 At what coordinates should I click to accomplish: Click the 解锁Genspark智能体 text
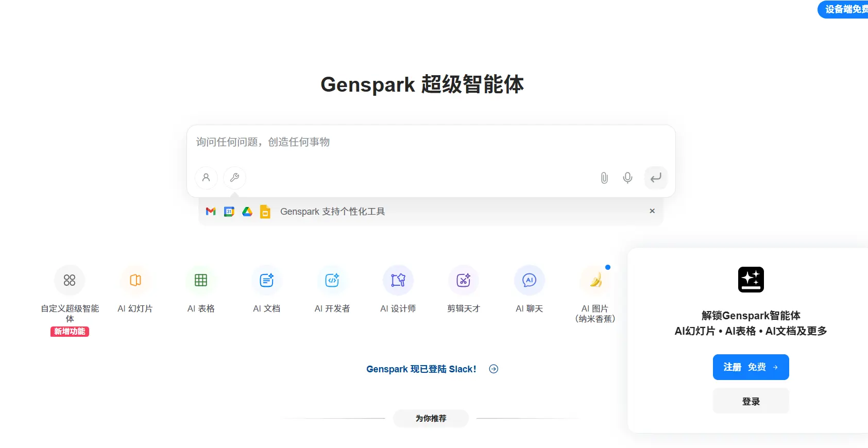(751, 316)
